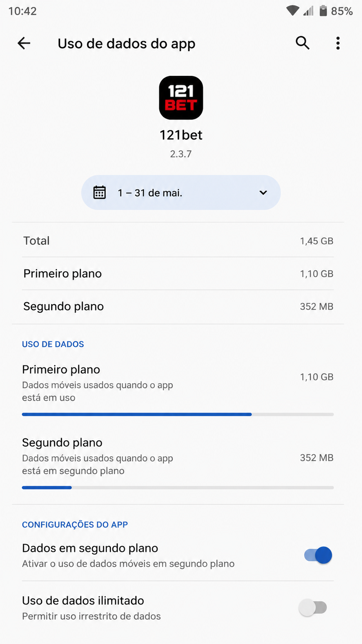Select the Primeiro plano 1,10 GB summary row
The height and width of the screenshot is (644, 362).
point(178,273)
